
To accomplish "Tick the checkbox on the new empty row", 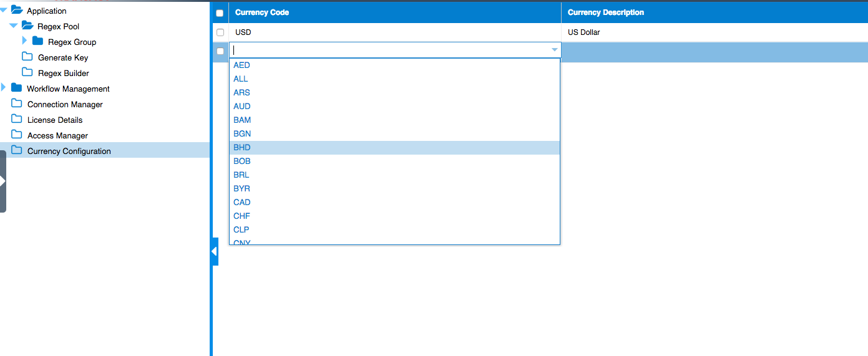I will 220,51.
